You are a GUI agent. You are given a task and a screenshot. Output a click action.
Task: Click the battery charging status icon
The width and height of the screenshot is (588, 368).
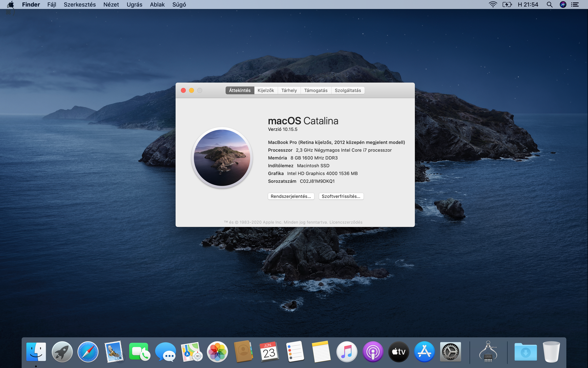[507, 4]
